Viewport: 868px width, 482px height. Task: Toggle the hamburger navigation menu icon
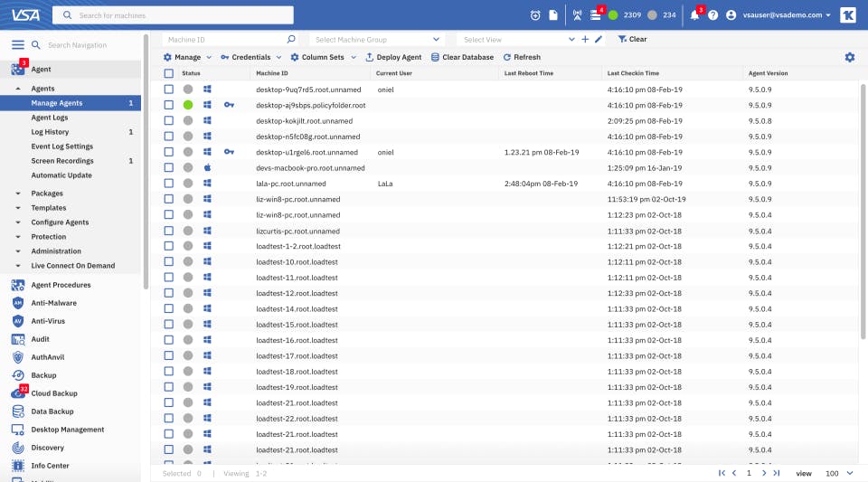(17, 44)
